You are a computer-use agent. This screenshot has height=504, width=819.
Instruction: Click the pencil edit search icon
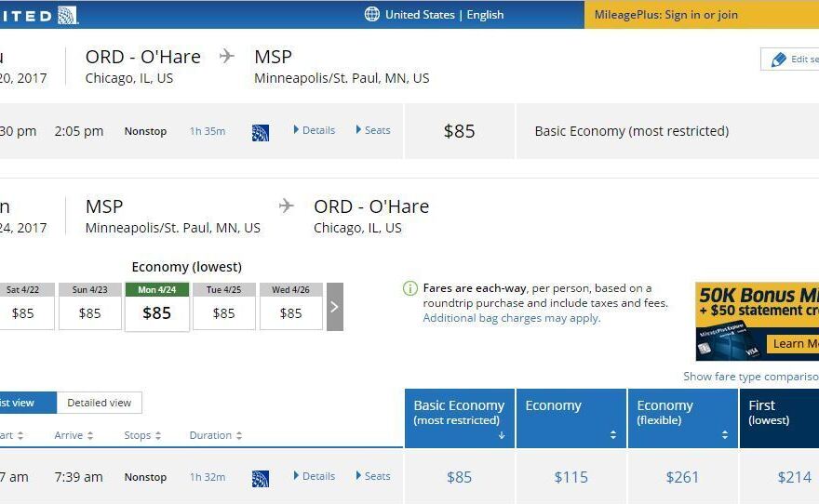pyautogui.click(x=779, y=60)
